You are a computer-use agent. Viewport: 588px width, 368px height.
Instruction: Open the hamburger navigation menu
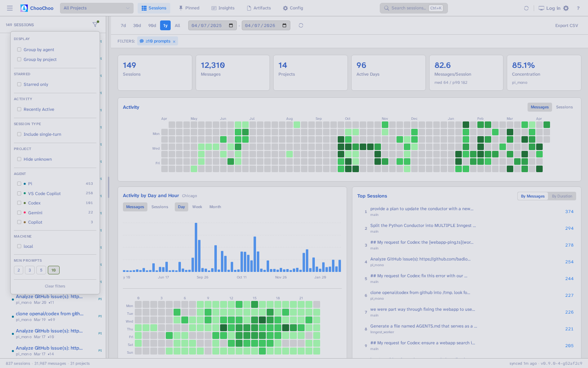point(10,8)
